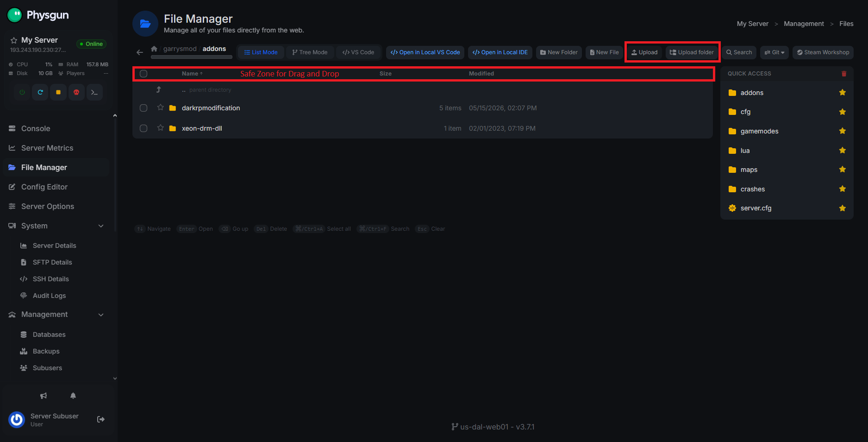Star the xeon-drm-dll folder

[161, 128]
